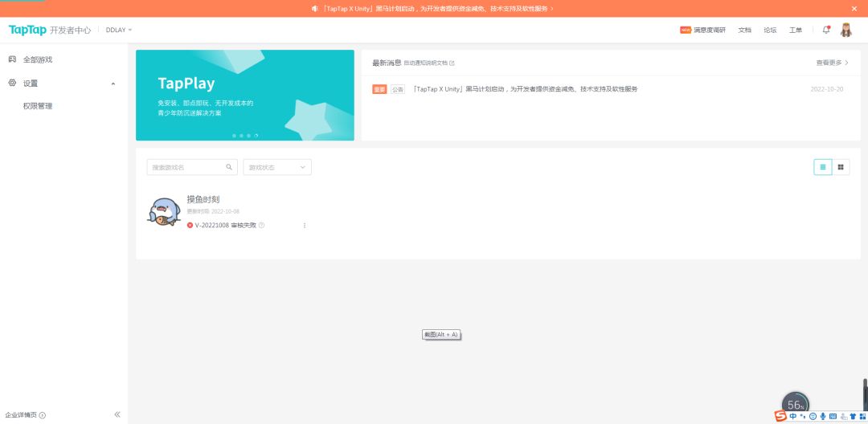Switch to list view
The image size is (868, 424).
point(823,167)
